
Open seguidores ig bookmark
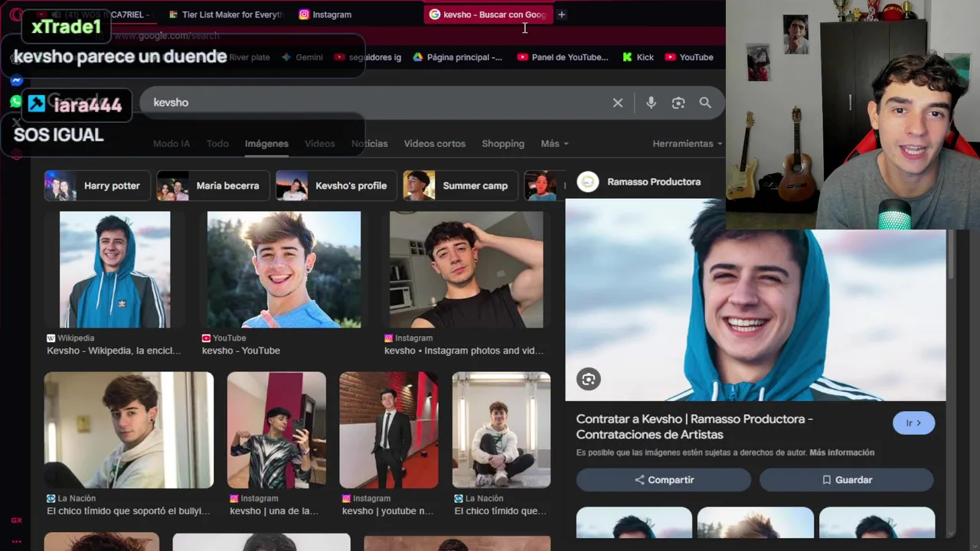point(367,57)
